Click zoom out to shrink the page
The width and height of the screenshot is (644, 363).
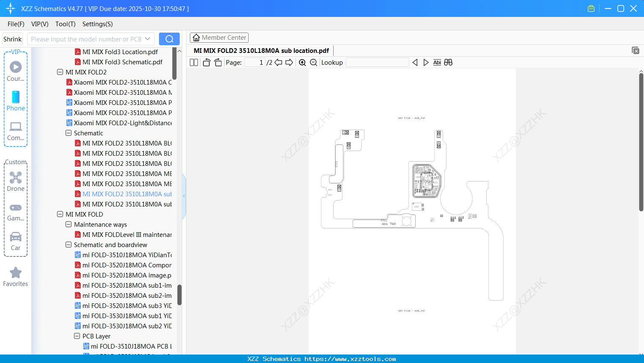[x=313, y=62]
